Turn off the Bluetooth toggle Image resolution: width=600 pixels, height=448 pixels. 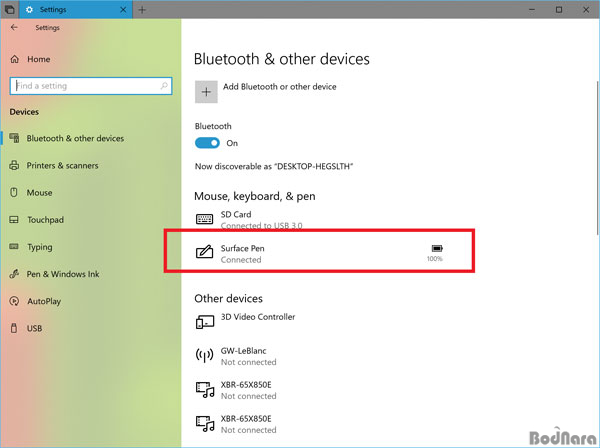tap(207, 143)
